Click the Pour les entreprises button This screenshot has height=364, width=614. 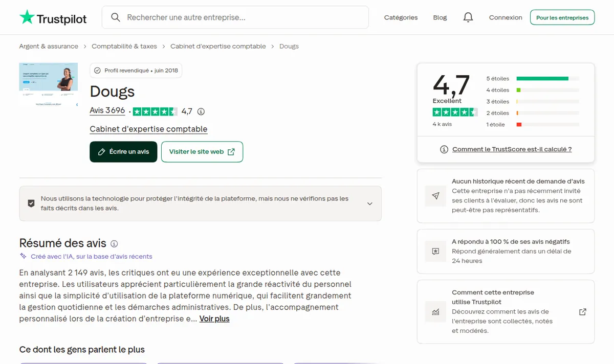pos(562,17)
